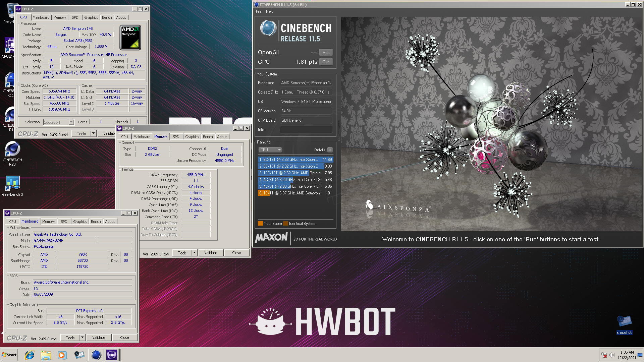
Task: Open Tools dropdown arrow in Mainboard window
Action: [x=82, y=338]
